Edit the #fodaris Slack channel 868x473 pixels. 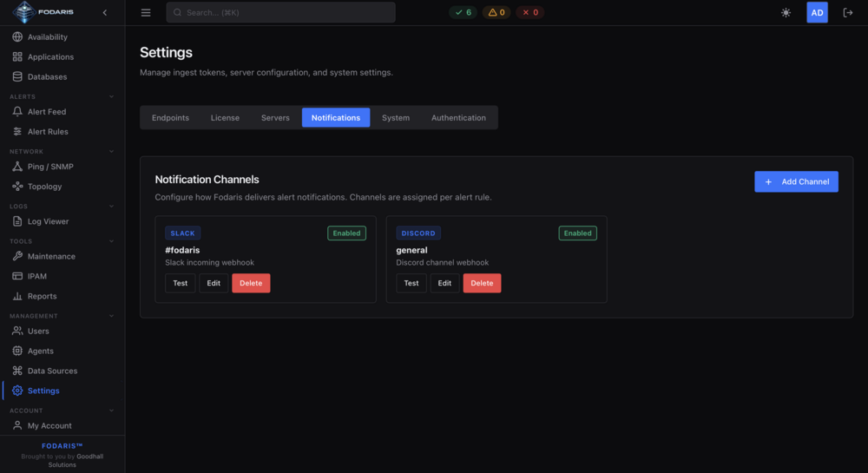[214, 283]
